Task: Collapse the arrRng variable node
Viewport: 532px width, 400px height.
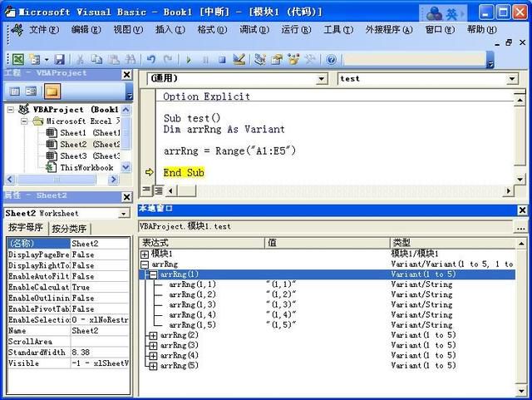Action: coord(145,264)
